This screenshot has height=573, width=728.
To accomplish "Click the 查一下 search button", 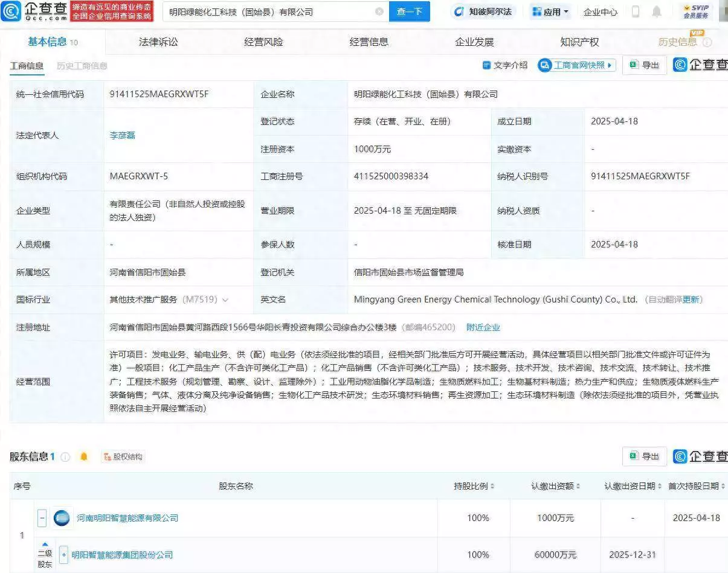I will pyautogui.click(x=409, y=11).
